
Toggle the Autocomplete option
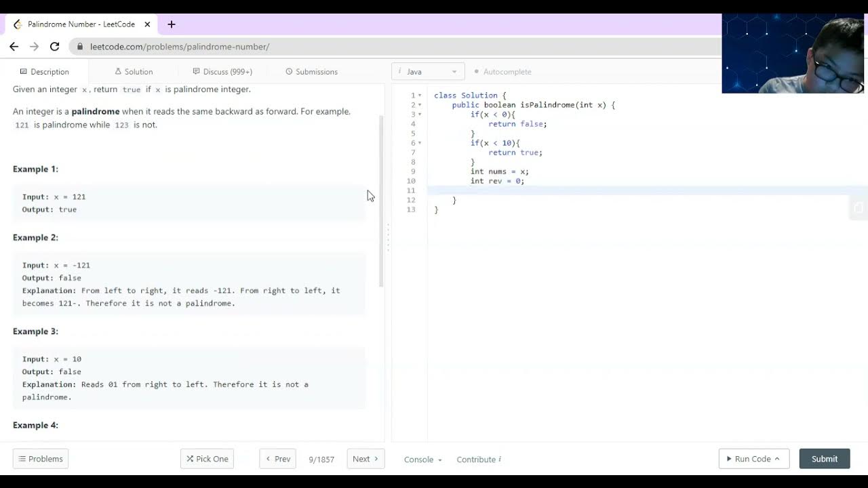[x=502, y=72]
